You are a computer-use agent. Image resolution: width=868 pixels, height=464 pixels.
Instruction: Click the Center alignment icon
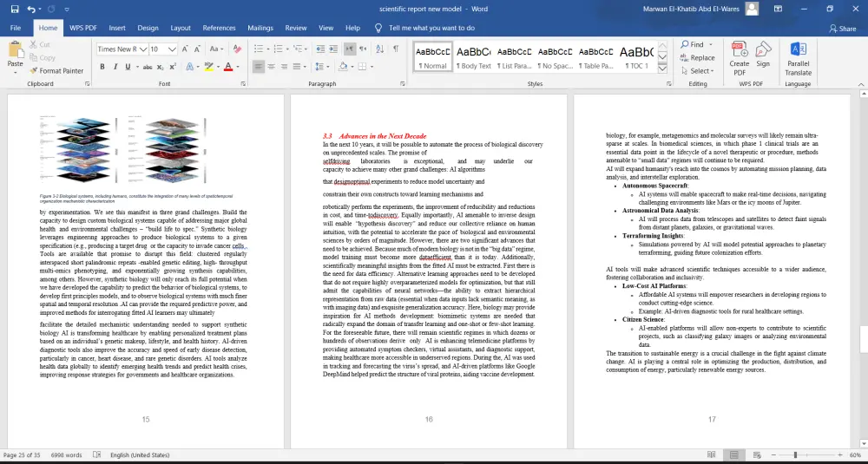[271, 67]
